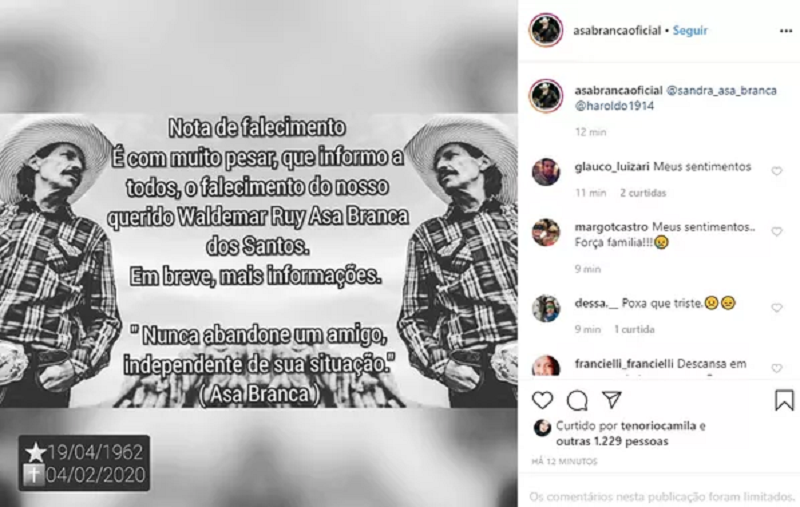Open margotcastro's profile avatar

tap(546, 233)
